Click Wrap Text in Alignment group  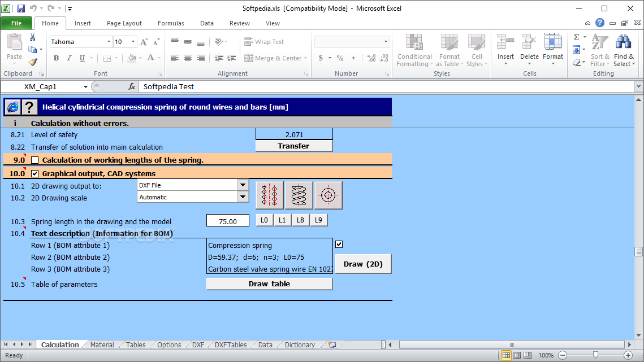[x=264, y=42]
